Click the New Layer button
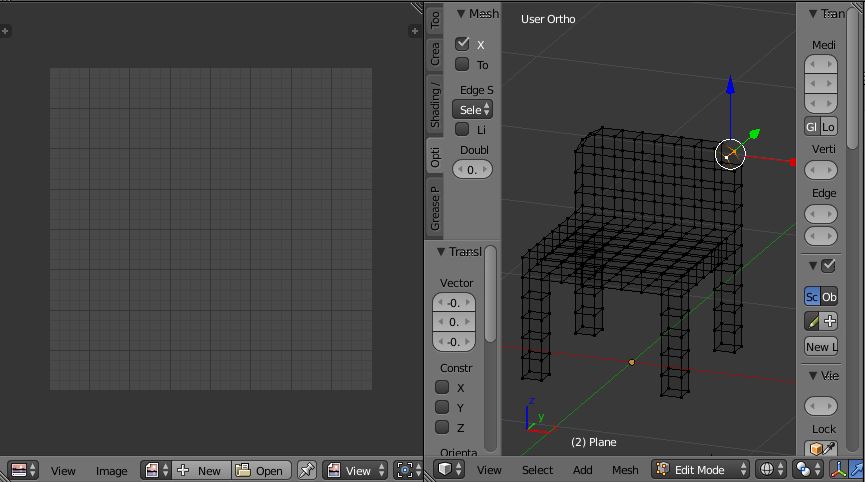Viewport: 865px width, 482px height. (821, 346)
